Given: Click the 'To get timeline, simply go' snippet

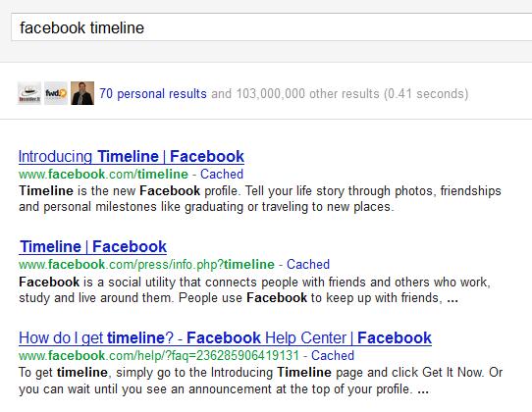Looking at the screenshot, I should click(260, 381).
